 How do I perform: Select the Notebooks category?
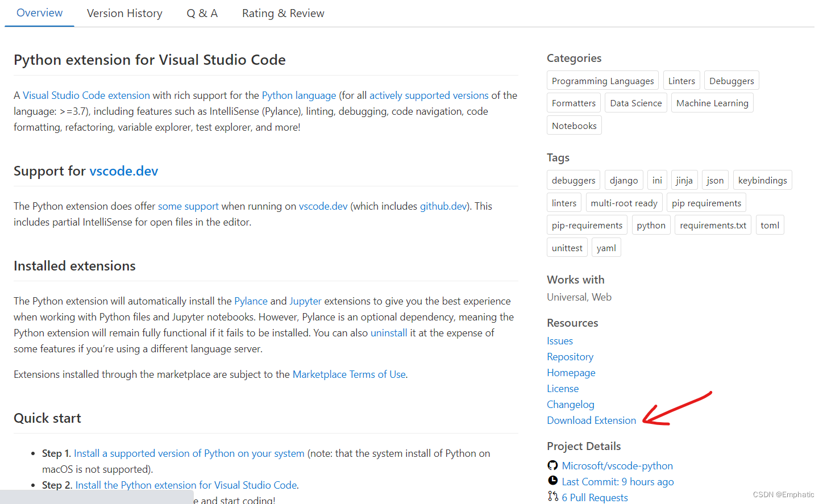[x=574, y=126]
